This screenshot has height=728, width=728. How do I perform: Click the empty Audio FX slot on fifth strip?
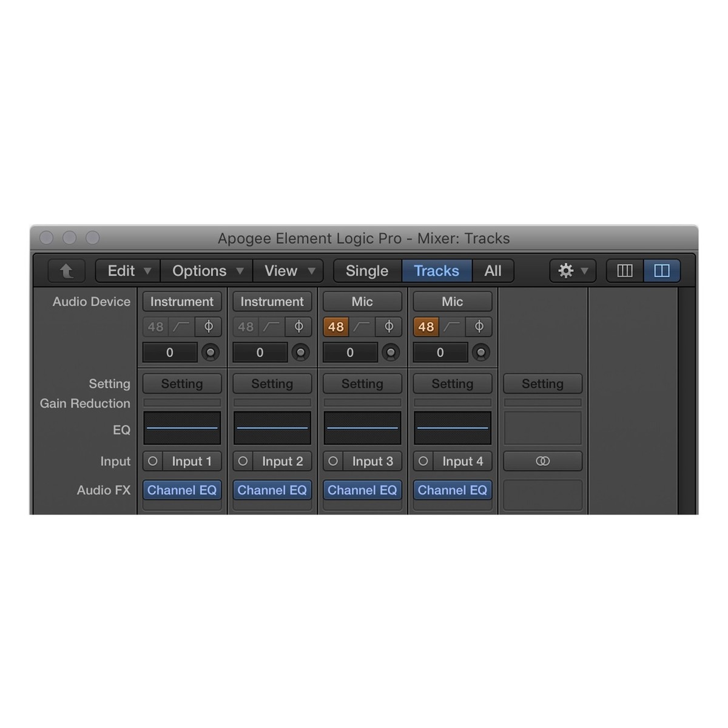543,495
